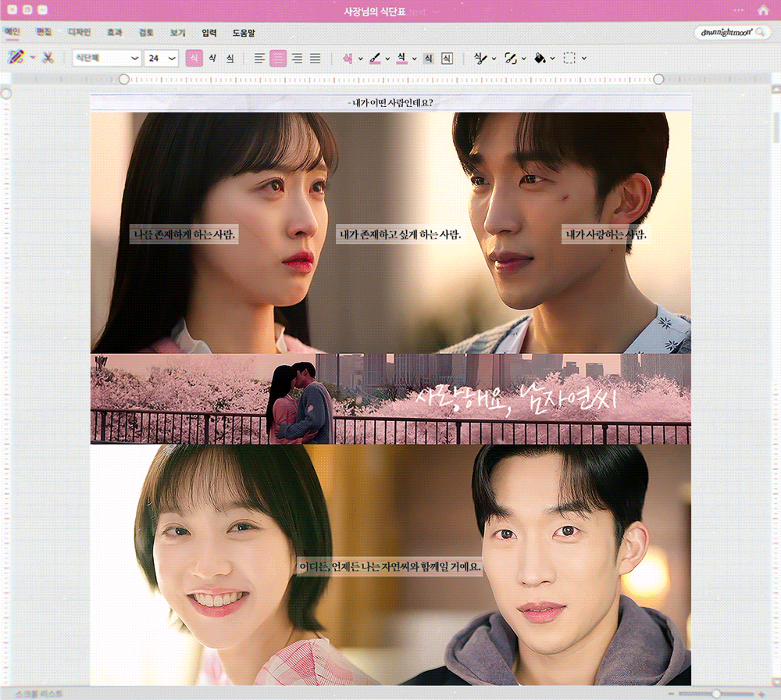Click the vertical scrollbar thumb
This screenshot has width=781, height=700.
(776, 127)
